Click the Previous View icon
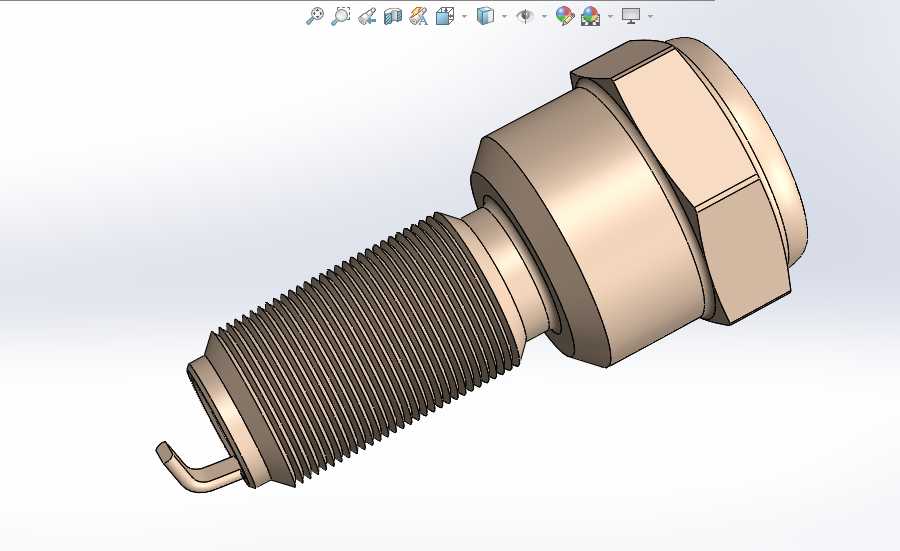 click(x=367, y=16)
